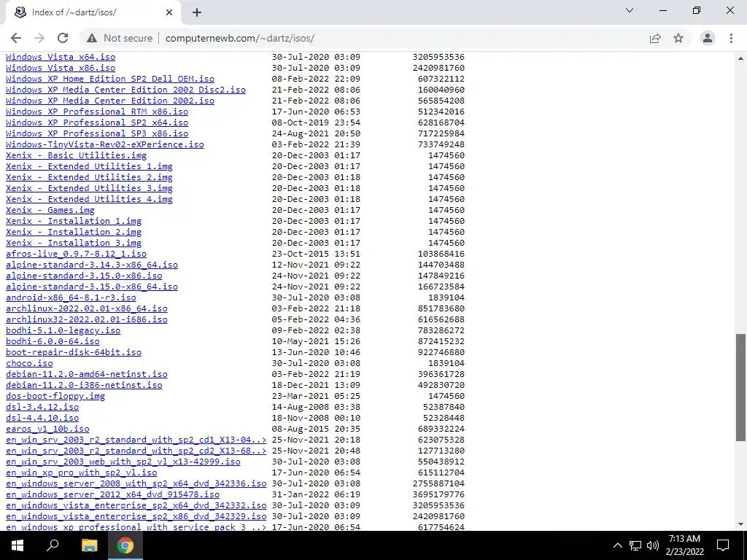This screenshot has height=560, width=747.
Task: Click android-x86_64-8.1-r3.iso link
Action: [71, 297]
